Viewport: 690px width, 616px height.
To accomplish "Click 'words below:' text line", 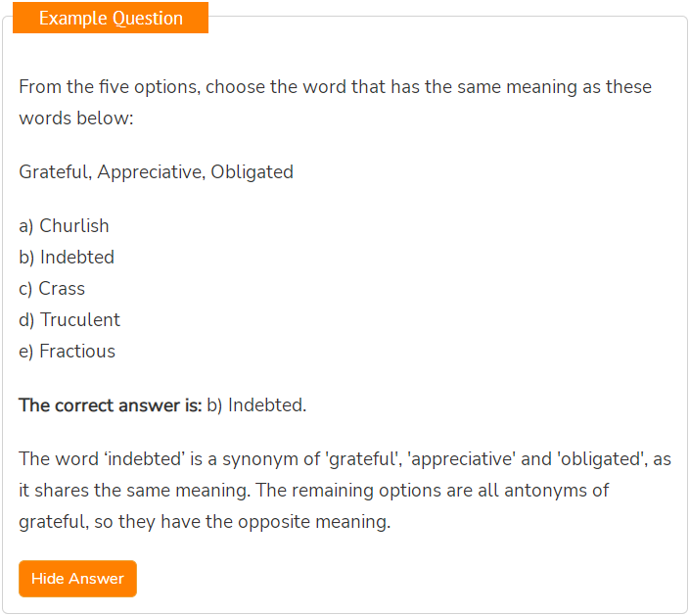I will pyautogui.click(x=76, y=118).
